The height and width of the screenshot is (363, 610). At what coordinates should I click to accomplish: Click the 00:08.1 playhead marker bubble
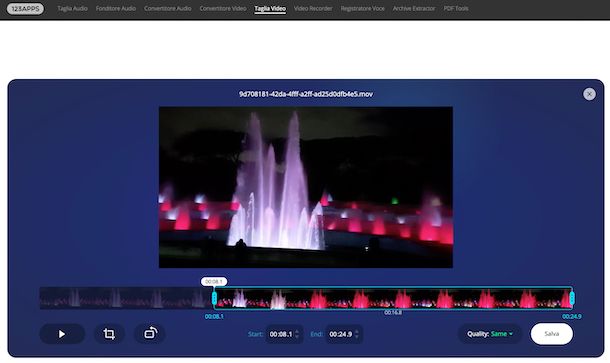point(214,281)
